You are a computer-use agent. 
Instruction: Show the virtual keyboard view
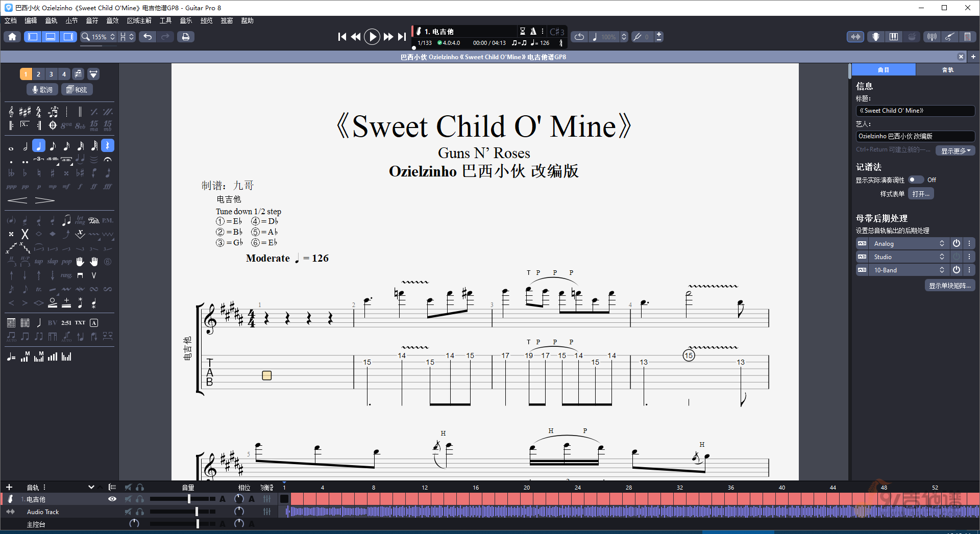(894, 37)
